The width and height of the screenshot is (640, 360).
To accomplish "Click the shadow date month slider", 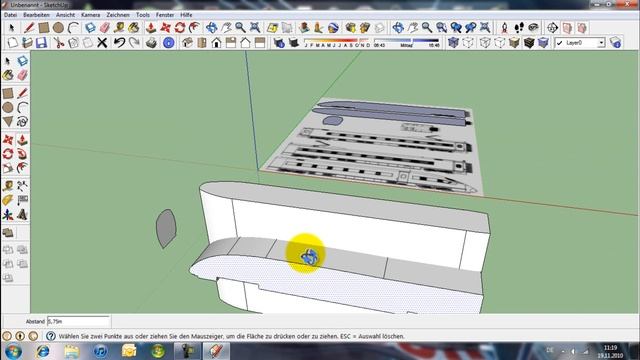I will pyautogui.click(x=337, y=41).
